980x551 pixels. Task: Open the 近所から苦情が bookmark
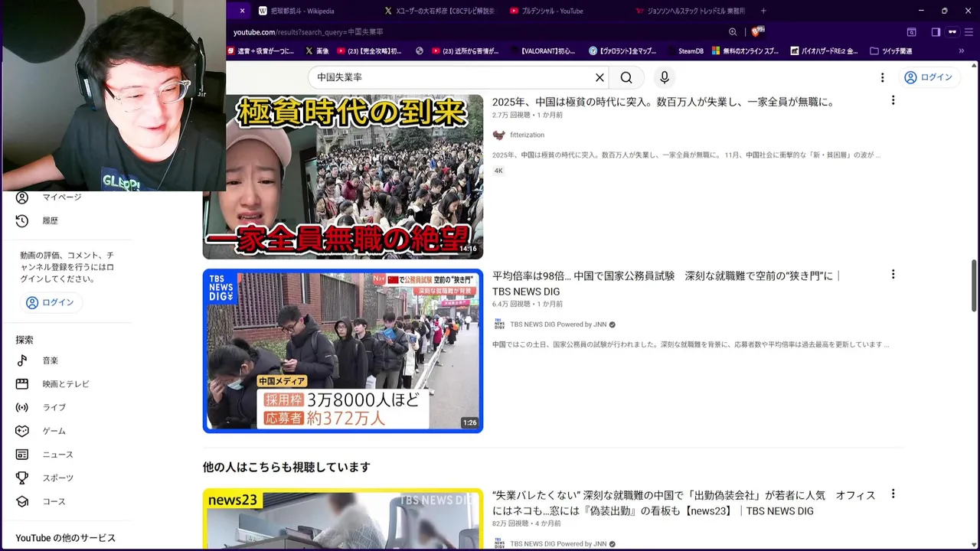(465, 51)
